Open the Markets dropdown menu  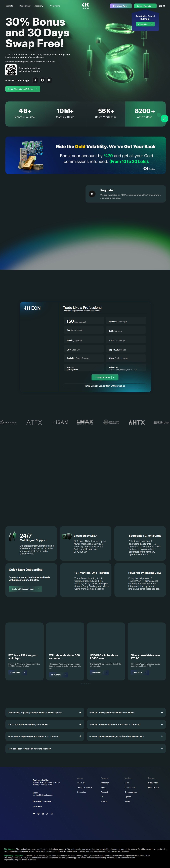[x=10, y=6]
